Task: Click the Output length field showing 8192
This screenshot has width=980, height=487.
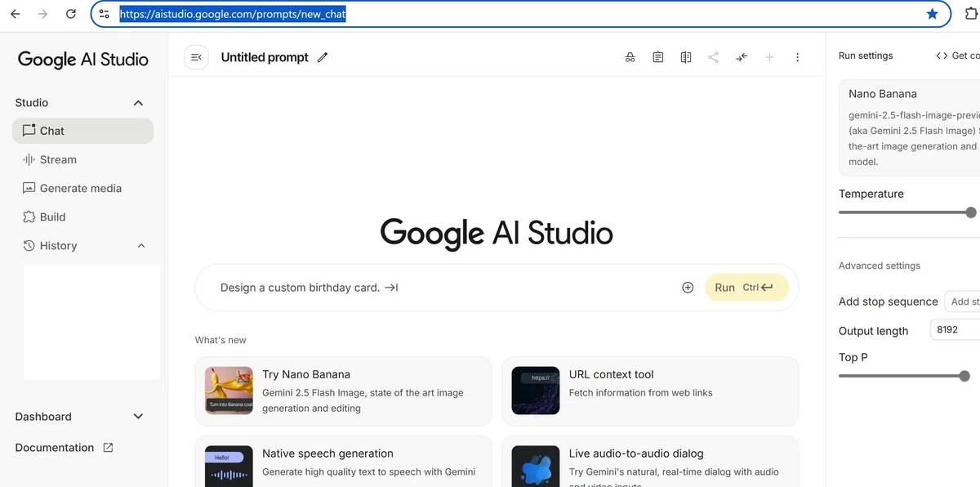Action: point(955,330)
